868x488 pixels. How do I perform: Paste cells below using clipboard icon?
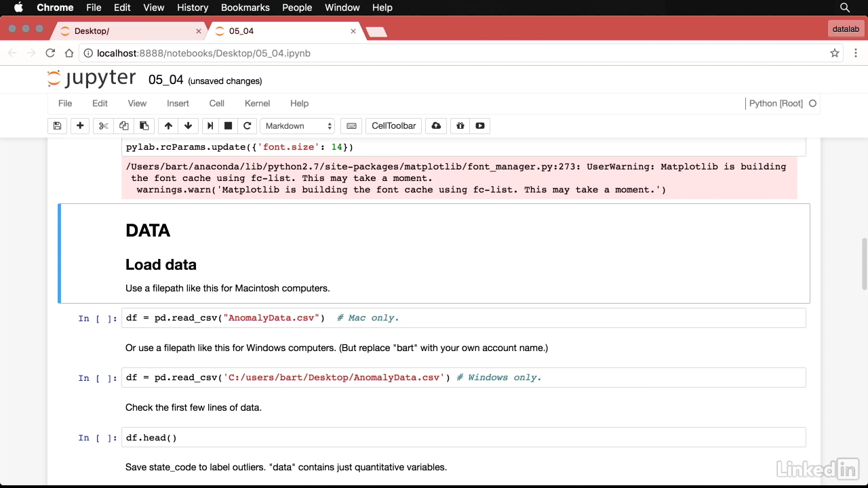tap(144, 126)
